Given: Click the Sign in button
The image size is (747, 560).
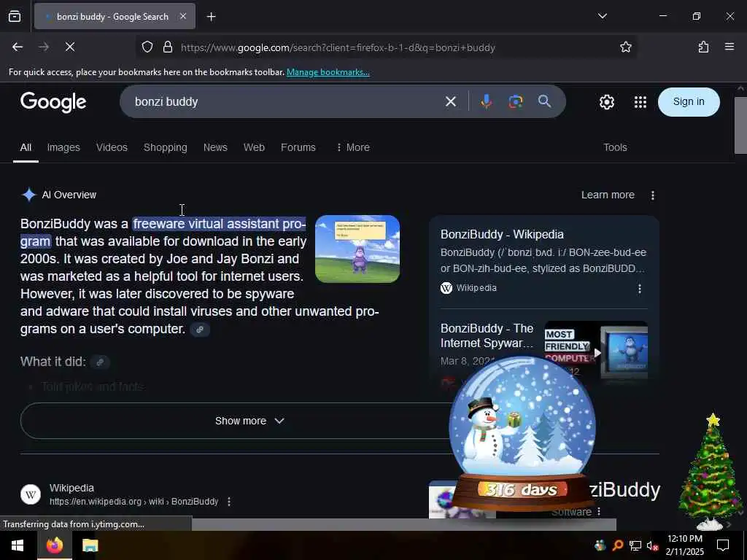Looking at the screenshot, I should [689, 102].
